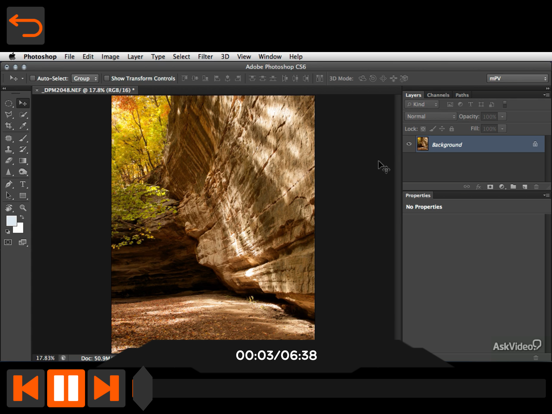Tap the orange back arrow button
Viewport: 552px width, 414px height.
pyautogui.click(x=26, y=26)
